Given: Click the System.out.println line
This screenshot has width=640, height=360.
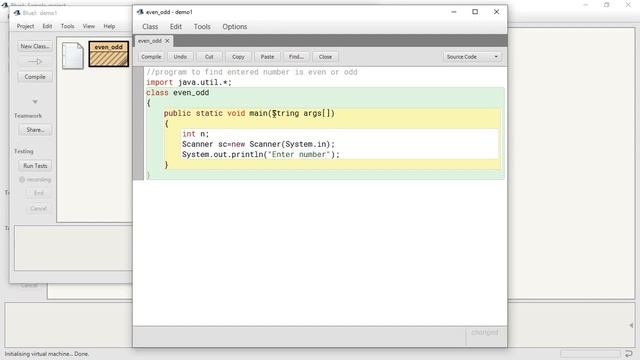Looking at the screenshot, I should pos(261,155).
